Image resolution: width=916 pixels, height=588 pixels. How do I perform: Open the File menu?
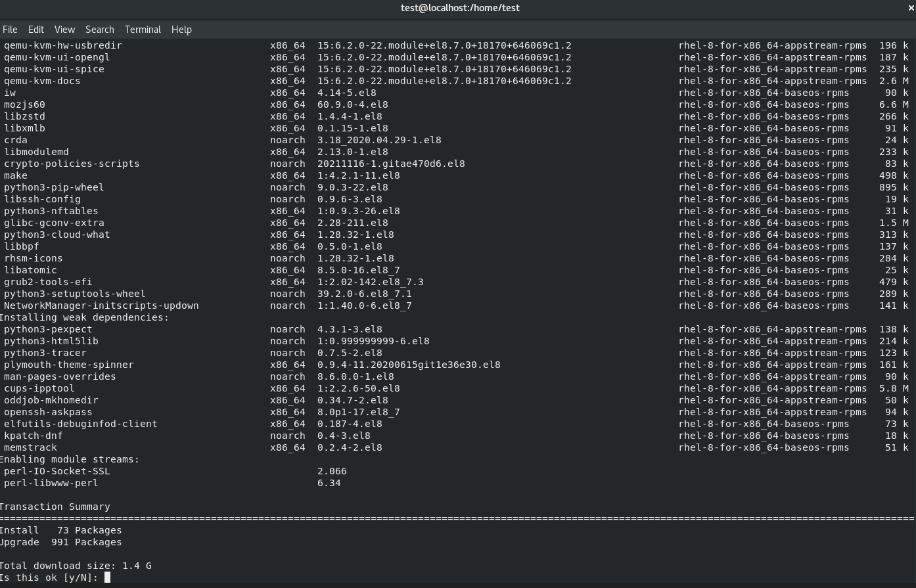(10, 30)
